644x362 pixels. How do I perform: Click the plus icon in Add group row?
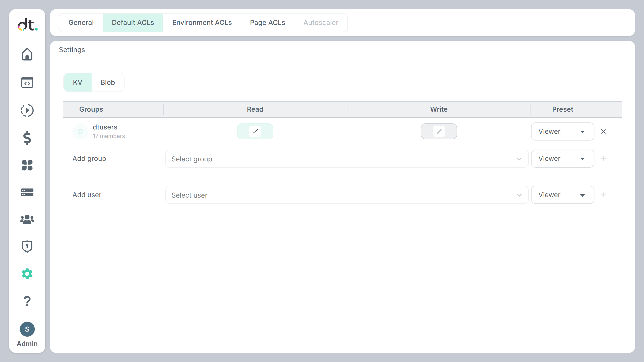[603, 159]
